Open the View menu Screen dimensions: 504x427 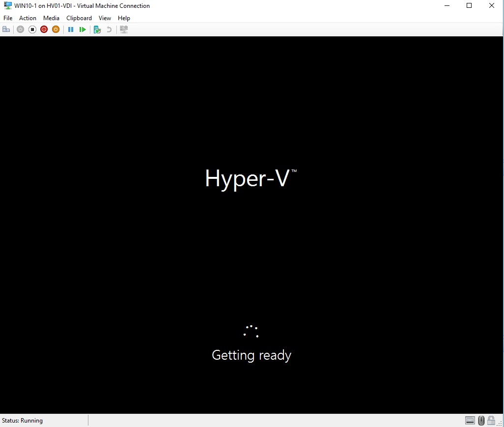(105, 18)
